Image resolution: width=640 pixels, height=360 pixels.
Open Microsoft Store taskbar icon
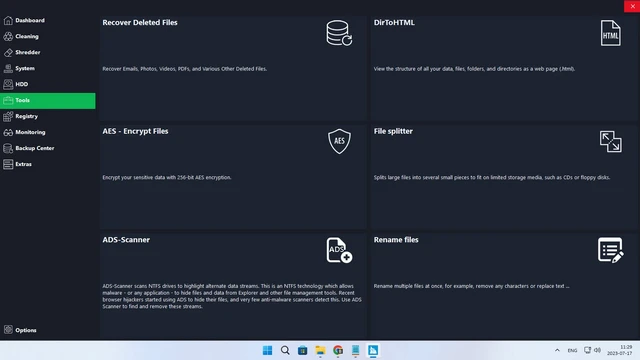click(302, 350)
